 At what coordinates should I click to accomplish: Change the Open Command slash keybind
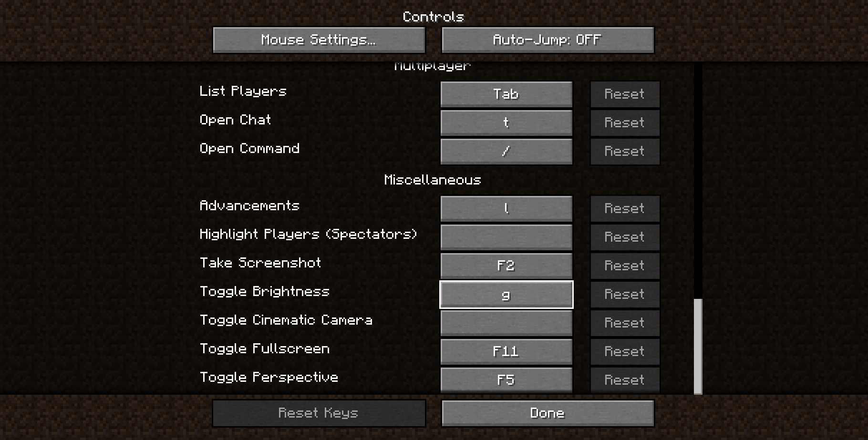pos(506,151)
